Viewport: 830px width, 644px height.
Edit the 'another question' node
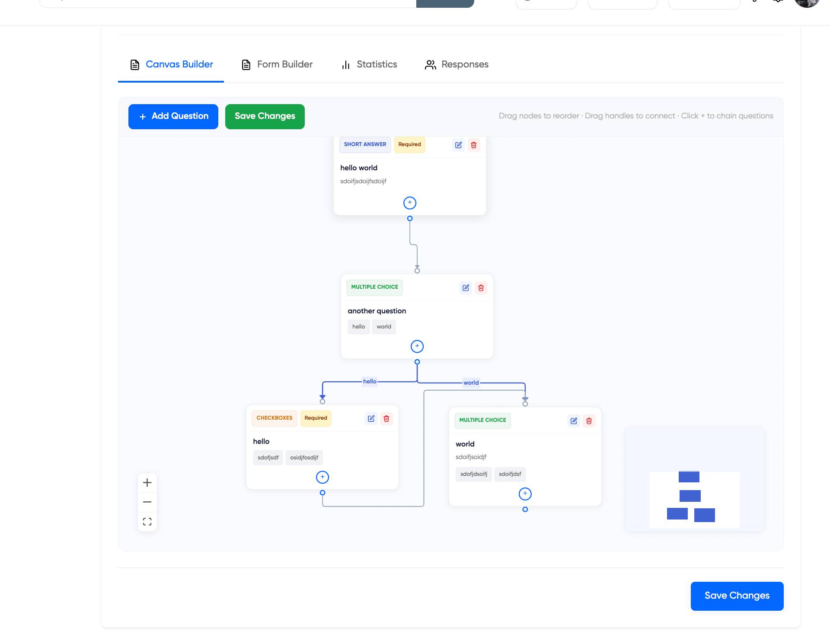coord(466,288)
